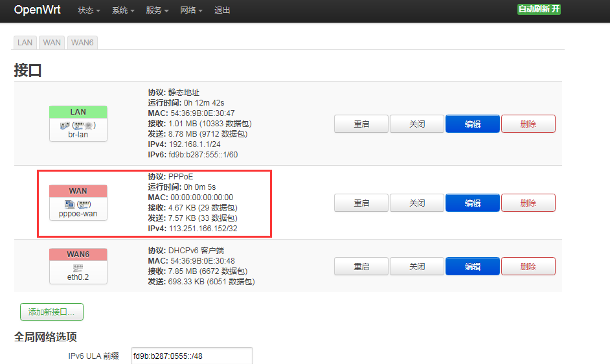Open the 状态 dropdown menu
The height and width of the screenshot is (364, 610).
pyautogui.click(x=89, y=10)
